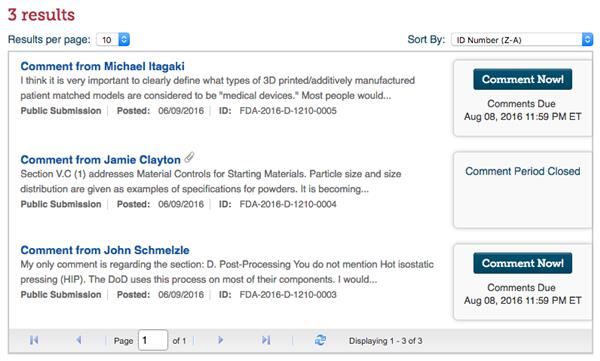
Task: Click ID FDA-2016-D-1210-0005 text
Action: click(x=288, y=111)
